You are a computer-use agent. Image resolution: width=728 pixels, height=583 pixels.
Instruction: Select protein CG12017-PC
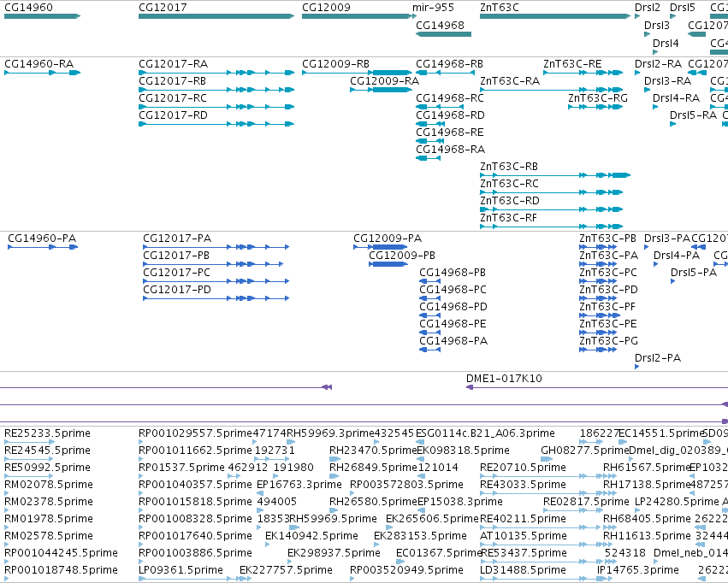177,272
